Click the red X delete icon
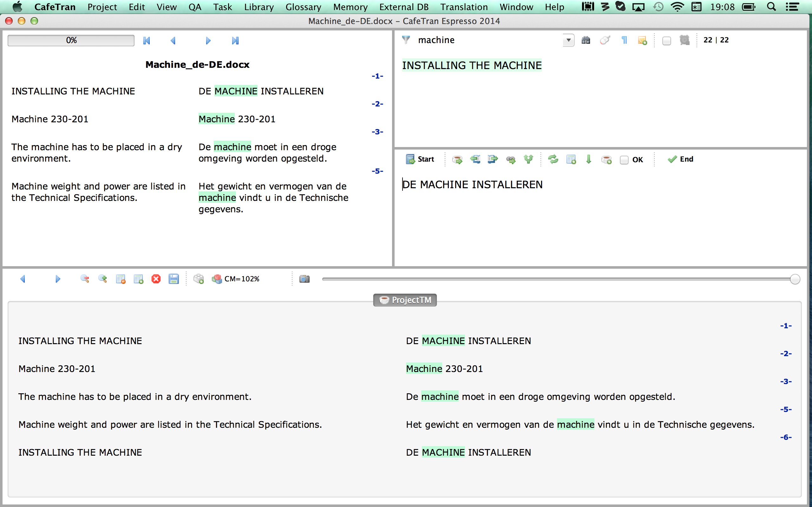Viewport: 812px width, 507px height. pyautogui.click(x=156, y=279)
